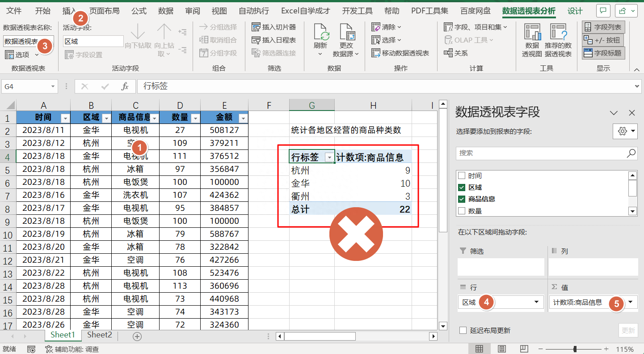The width and height of the screenshot is (644, 354).
Task: Enable 延迟布局更新 checkbox
Action: coord(463,330)
